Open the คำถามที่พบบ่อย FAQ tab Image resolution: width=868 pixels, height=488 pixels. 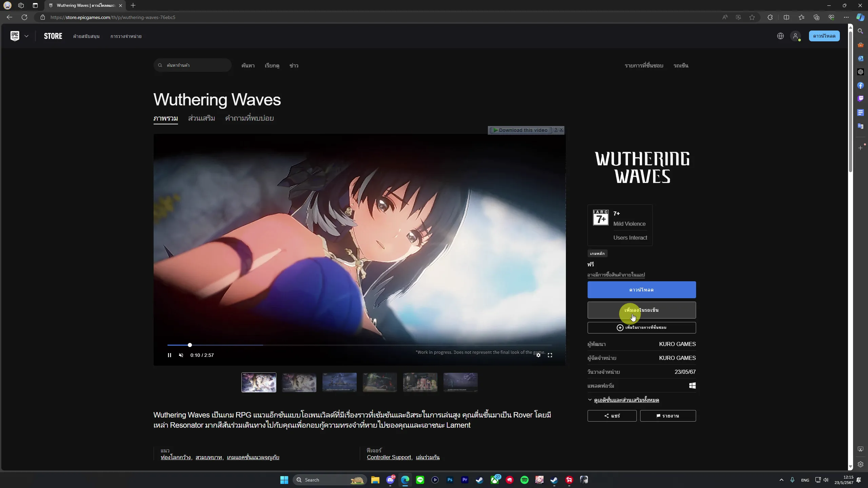pos(250,118)
